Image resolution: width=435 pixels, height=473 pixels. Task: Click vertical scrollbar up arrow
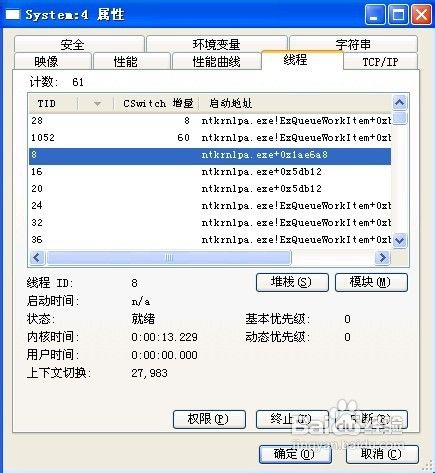[400, 103]
